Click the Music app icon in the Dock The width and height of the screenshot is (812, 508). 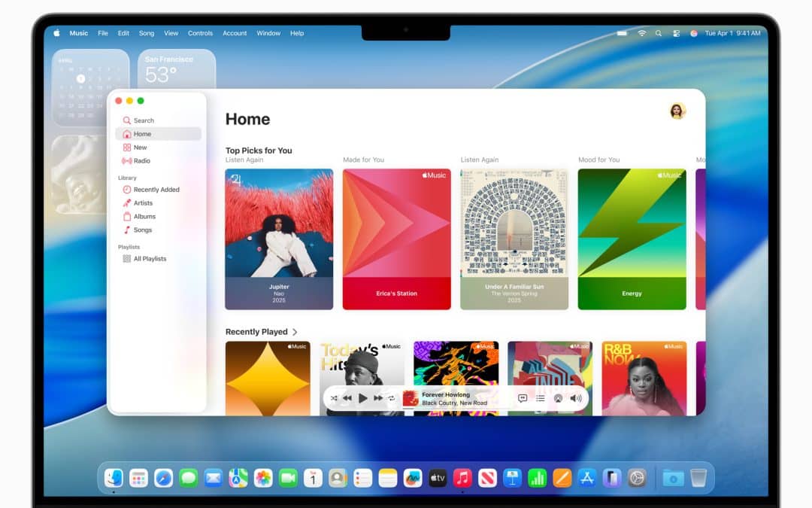462,477
